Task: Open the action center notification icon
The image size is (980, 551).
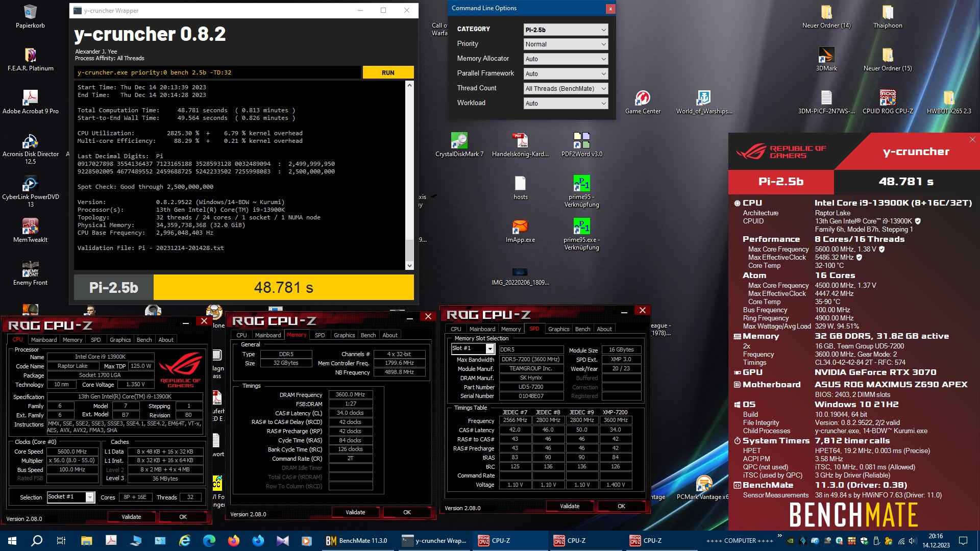Action: (x=963, y=541)
